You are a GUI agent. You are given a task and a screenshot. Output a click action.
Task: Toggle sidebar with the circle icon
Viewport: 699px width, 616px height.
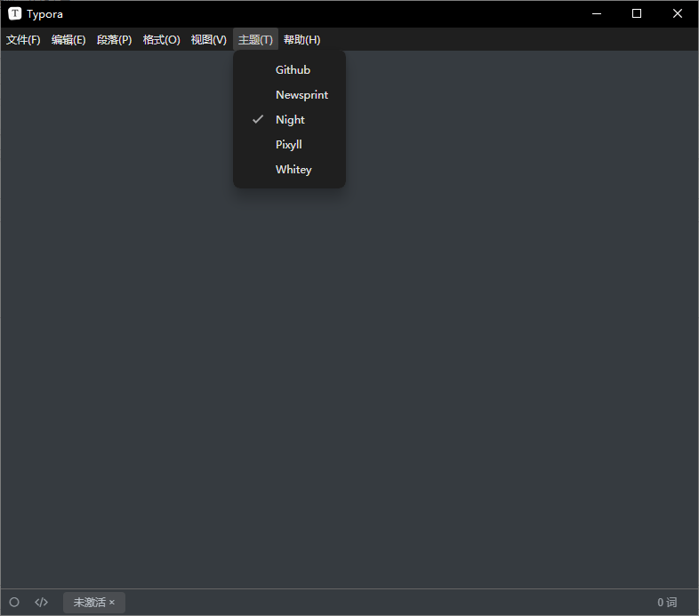pyautogui.click(x=14, y=602)
